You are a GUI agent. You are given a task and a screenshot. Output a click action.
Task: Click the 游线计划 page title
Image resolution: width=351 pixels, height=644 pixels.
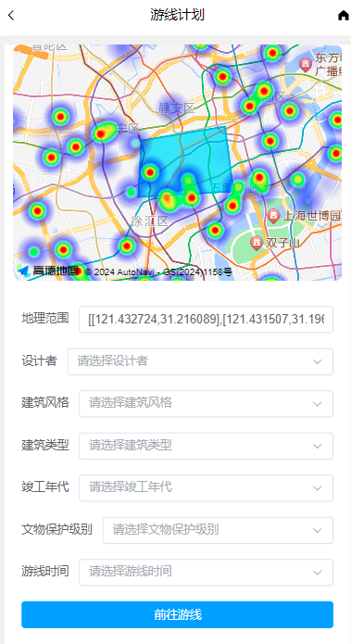pyautogui.click(x=177, y=15)
